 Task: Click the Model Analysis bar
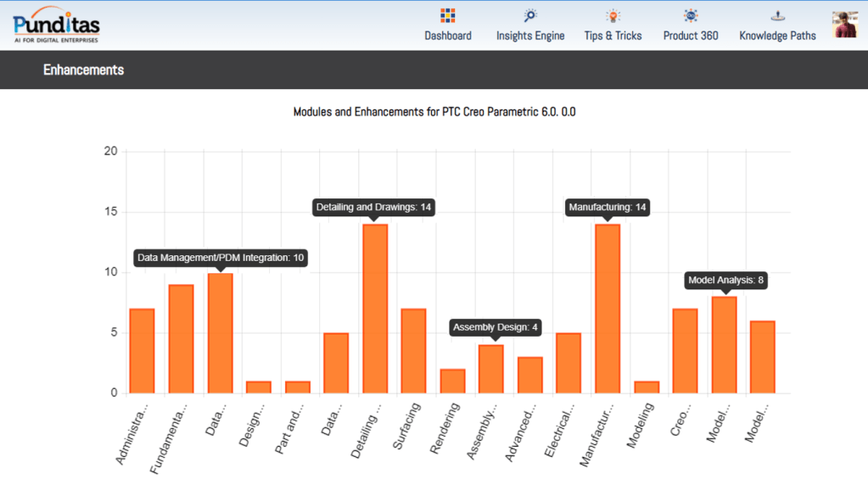pos(724,345)
